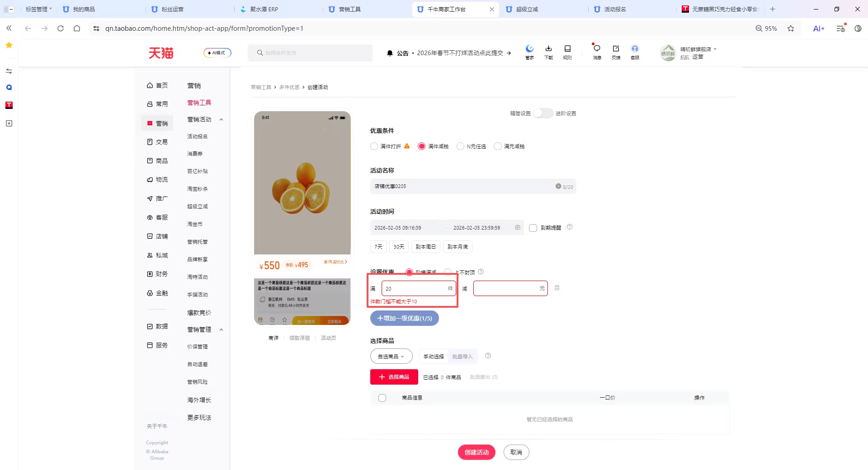868x470 pixels.
Task: Open the 自选商品 dropdown
Action: 392,356
